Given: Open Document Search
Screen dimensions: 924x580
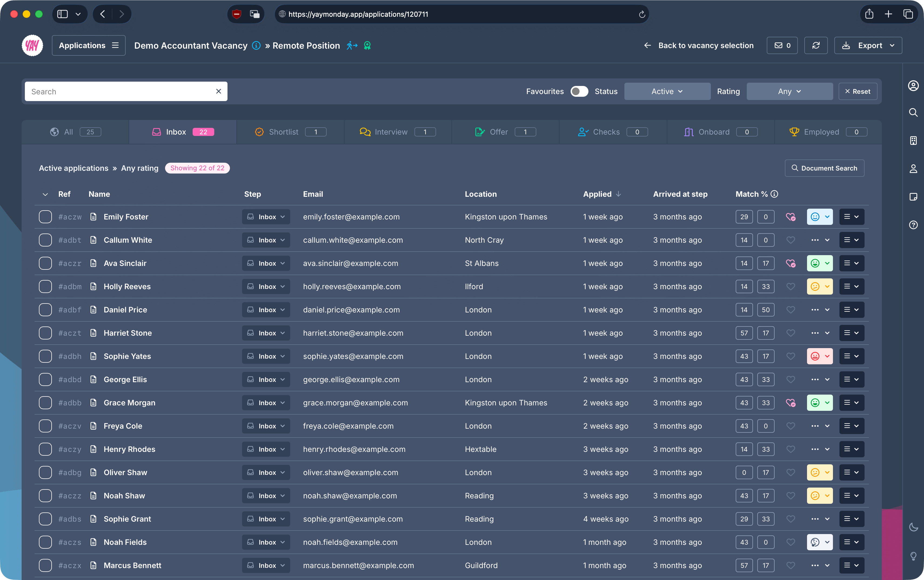Looking at the screenshot, I should point(823,168).
